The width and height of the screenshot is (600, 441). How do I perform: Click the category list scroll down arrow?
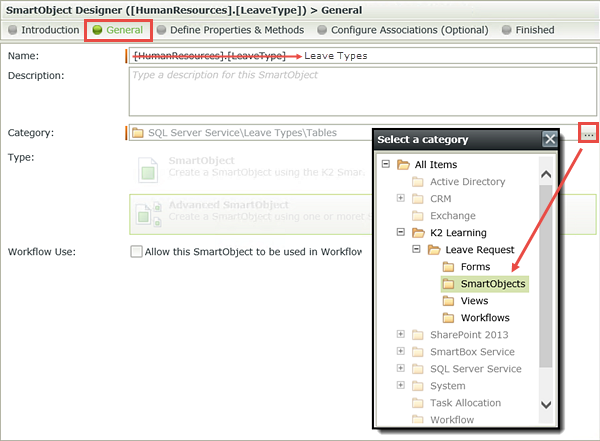(546, 404)
